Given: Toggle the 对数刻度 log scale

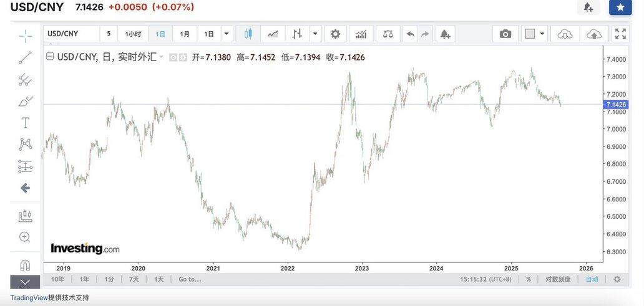Looking at the screenshot, I should click(x=557, y=279).
